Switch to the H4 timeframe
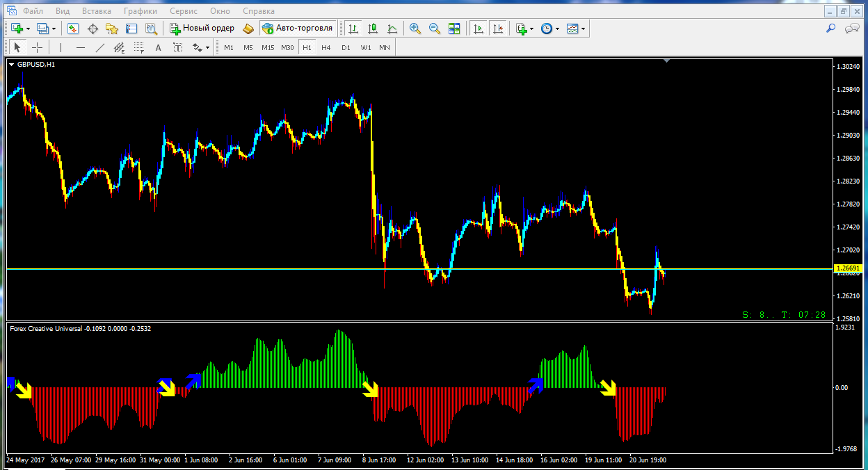 [x=326, y=47]
